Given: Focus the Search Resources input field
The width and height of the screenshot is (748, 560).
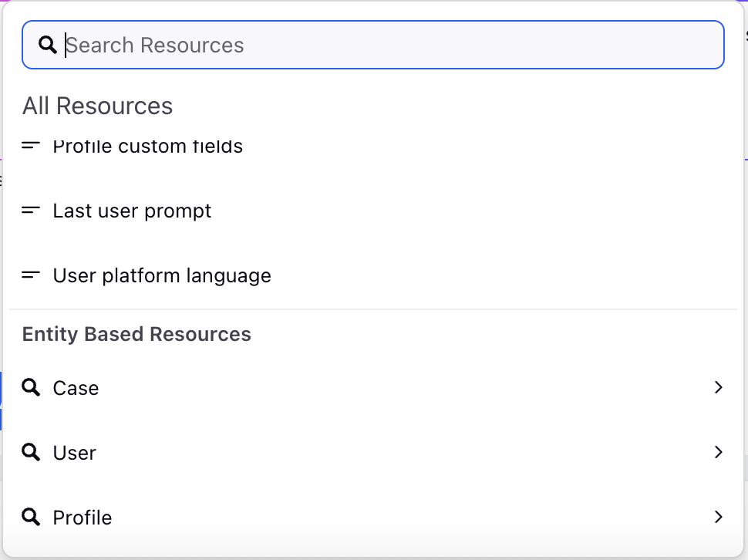Looking at the screenshot, I should tap(373, 45).
